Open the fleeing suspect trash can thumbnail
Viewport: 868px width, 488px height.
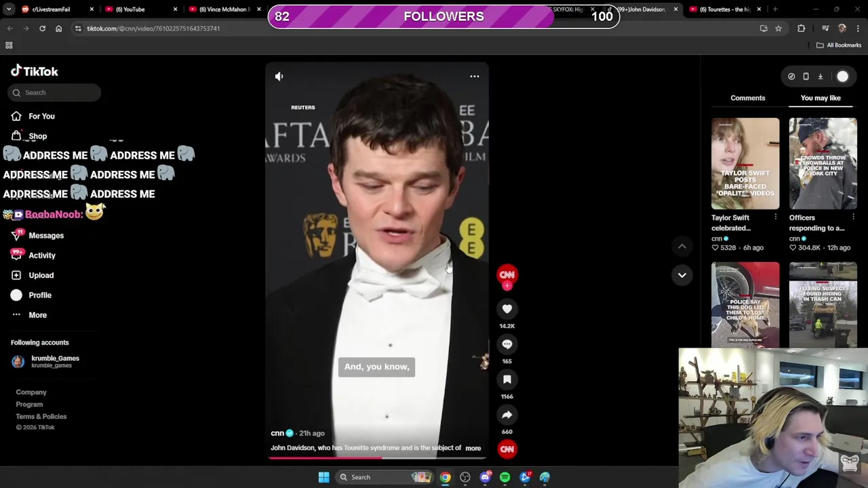pos(823,304)
